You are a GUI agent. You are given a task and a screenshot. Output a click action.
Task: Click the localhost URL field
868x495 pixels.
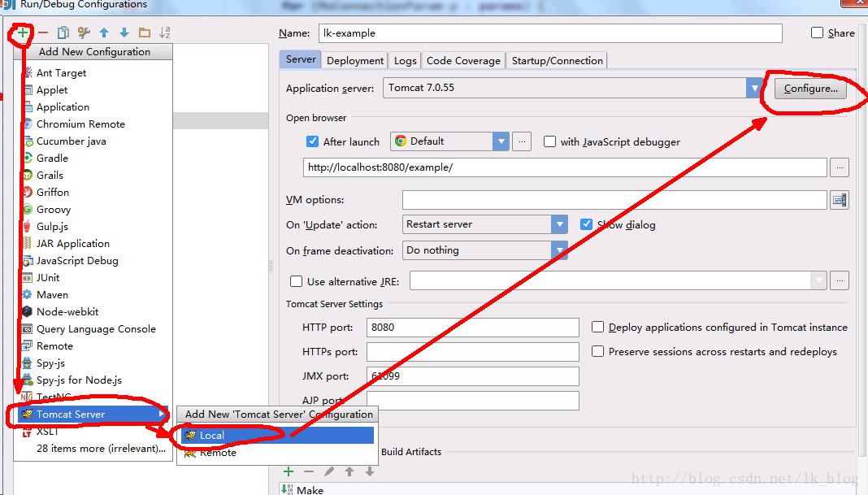(x=565, y=167)
